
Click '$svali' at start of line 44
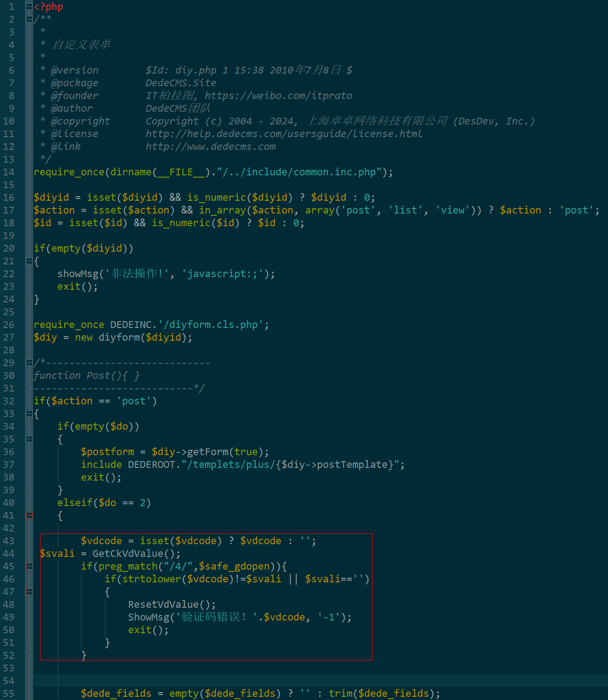(57, 554)
